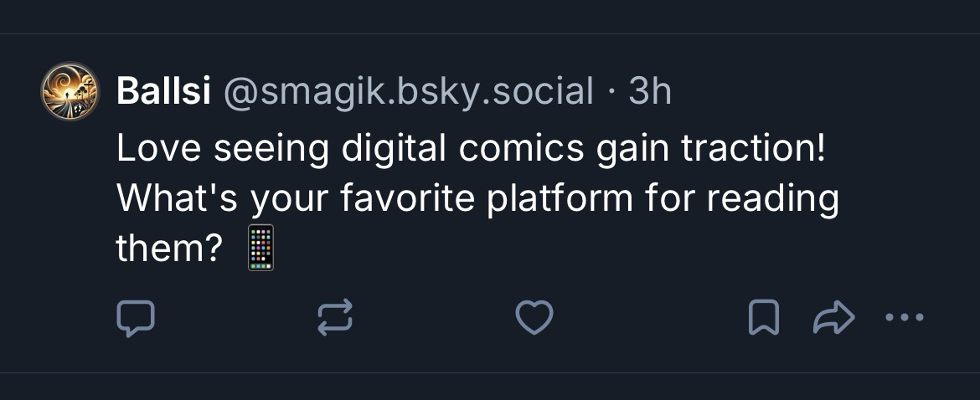The image size is (980, 400).
Task: Repost Ballsi's post using arrows icon
Action: (335, 319)
